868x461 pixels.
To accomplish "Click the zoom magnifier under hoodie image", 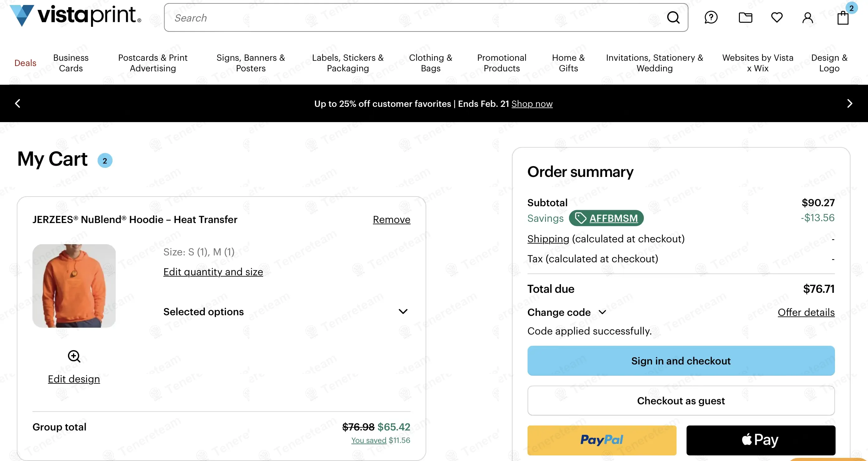I will click(74, 356).
